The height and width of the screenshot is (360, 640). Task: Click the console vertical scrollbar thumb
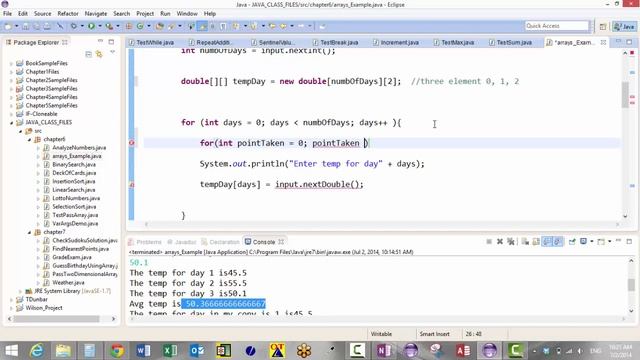pos(631,284)
